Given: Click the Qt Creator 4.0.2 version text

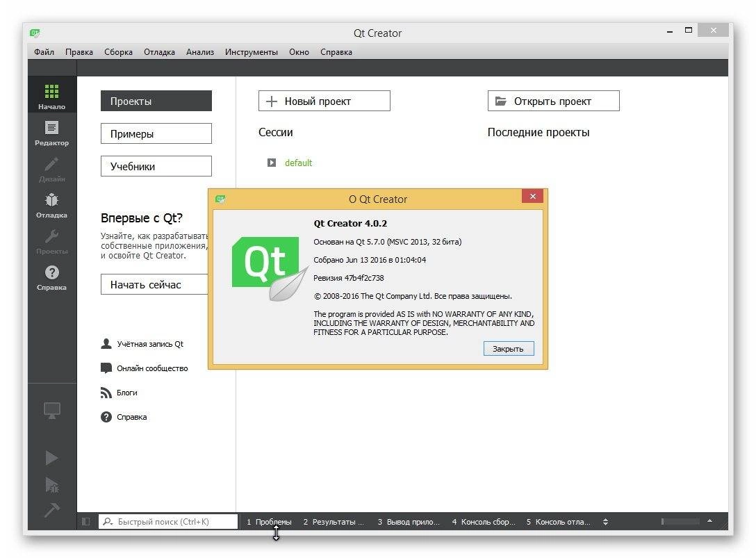Looking at the screenshot, I should pyautogui.click(x=350, y=223).
